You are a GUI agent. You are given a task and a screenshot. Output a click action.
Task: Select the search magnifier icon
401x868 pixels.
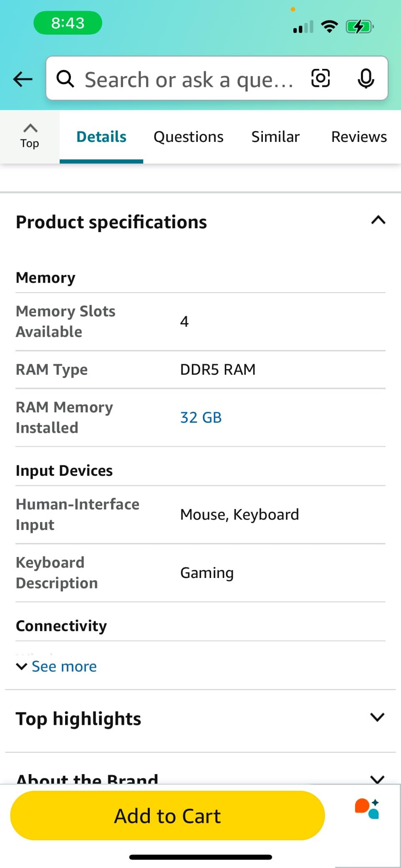tap(66, 79)
